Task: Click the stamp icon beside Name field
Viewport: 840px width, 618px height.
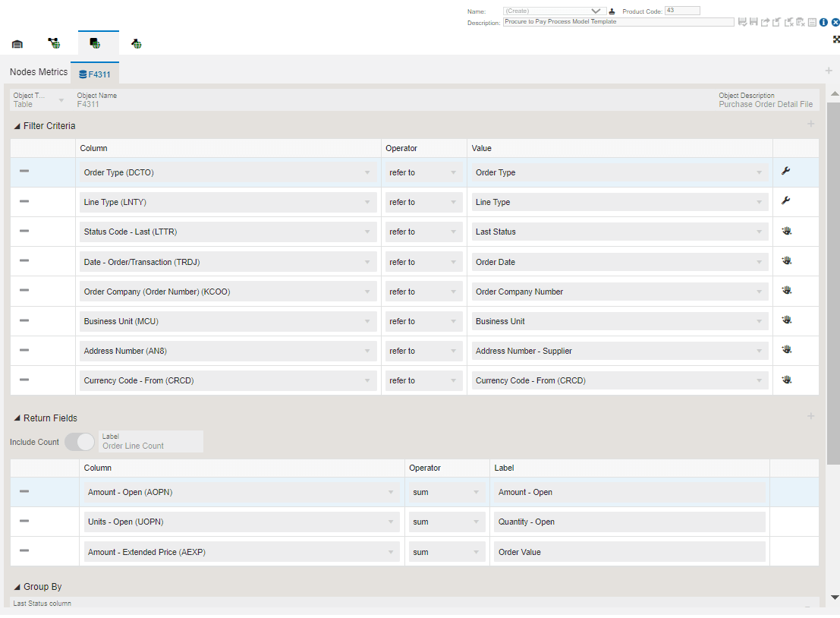Action: coord(612,11)
